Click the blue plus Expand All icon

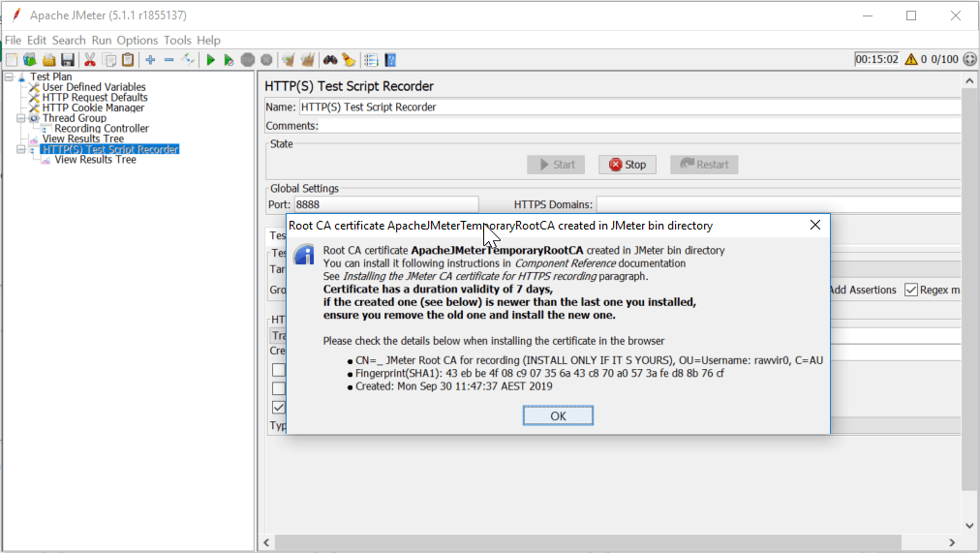coord(150,60)
